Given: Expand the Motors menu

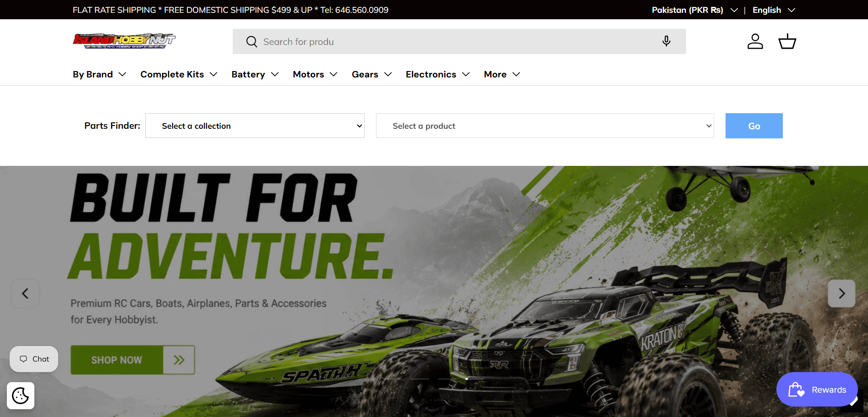Looking at the screenshot, I should pos(315,74).
